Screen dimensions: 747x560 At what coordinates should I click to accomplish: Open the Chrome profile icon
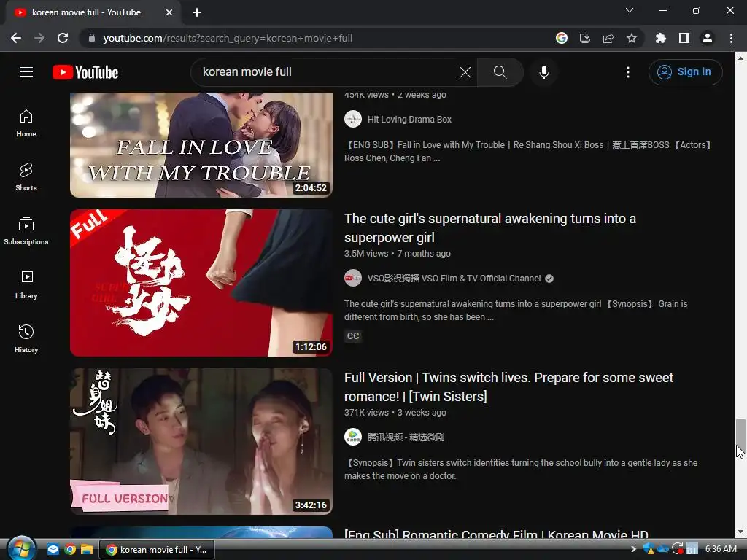click(x=708, y=38)
